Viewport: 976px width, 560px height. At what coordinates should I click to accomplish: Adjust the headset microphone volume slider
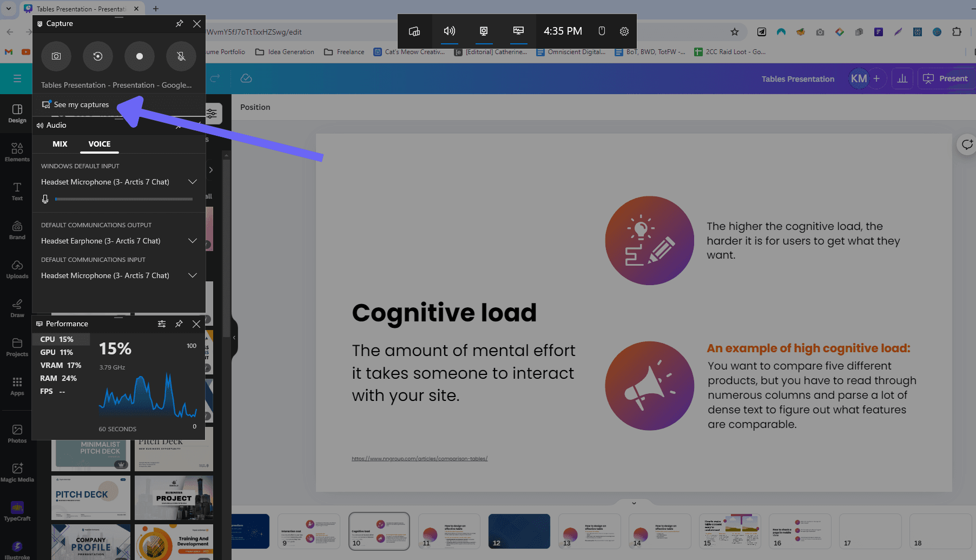tap(123, 199)
